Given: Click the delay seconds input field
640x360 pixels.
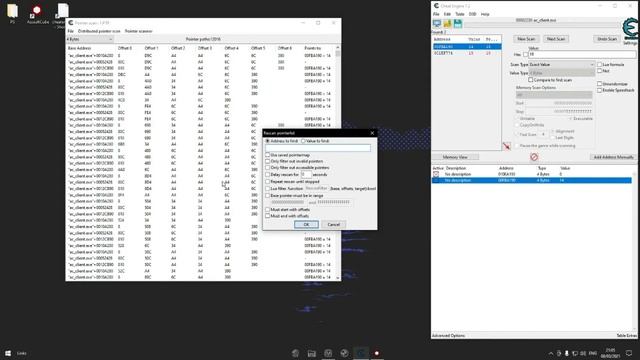Looking at the screenshot, I should [x=306, y=175].
